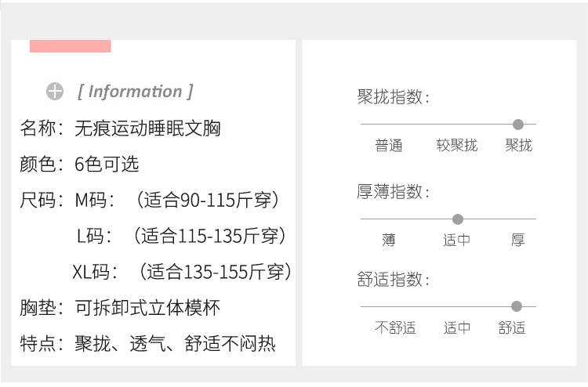Screen dimensions: 588x387
Task: Click the plus icon beside Information
Action: [x=55, y=91]
